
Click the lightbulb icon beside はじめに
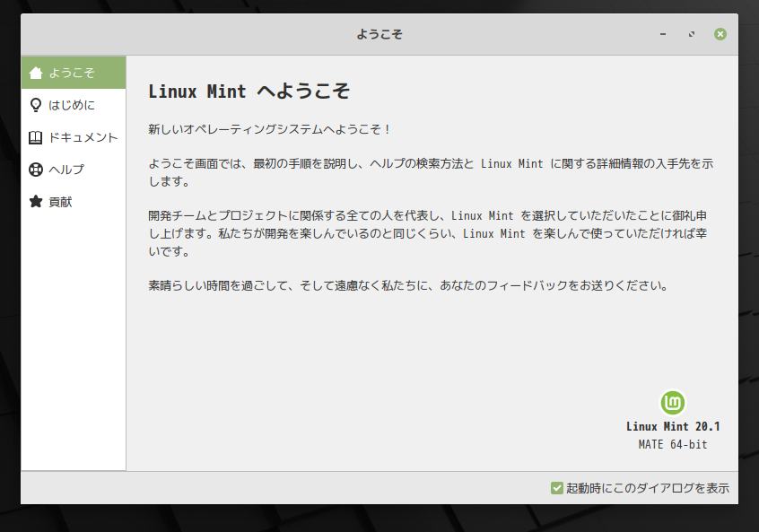coord(36,105)
